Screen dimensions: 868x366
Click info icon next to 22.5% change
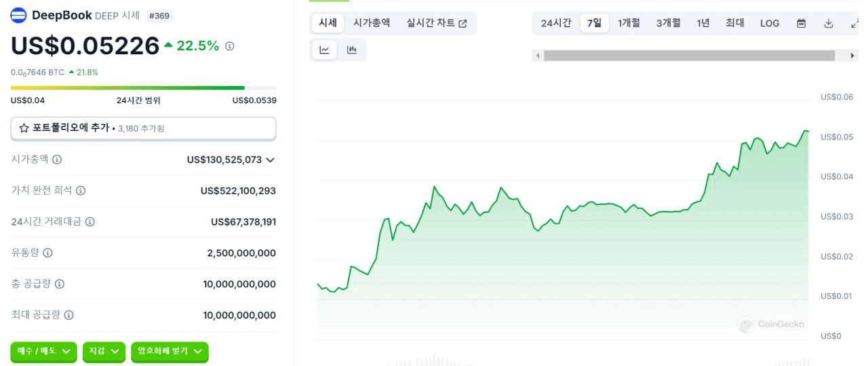click(230, 46)
